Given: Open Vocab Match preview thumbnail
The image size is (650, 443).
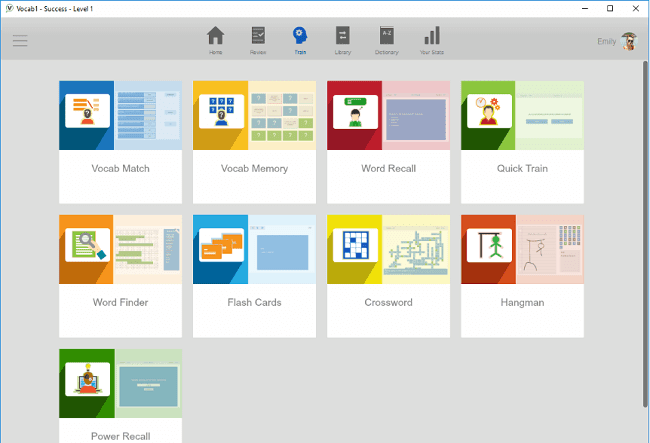Looking at the screenshot, I should pyautogui.click(x=148, y=115).
